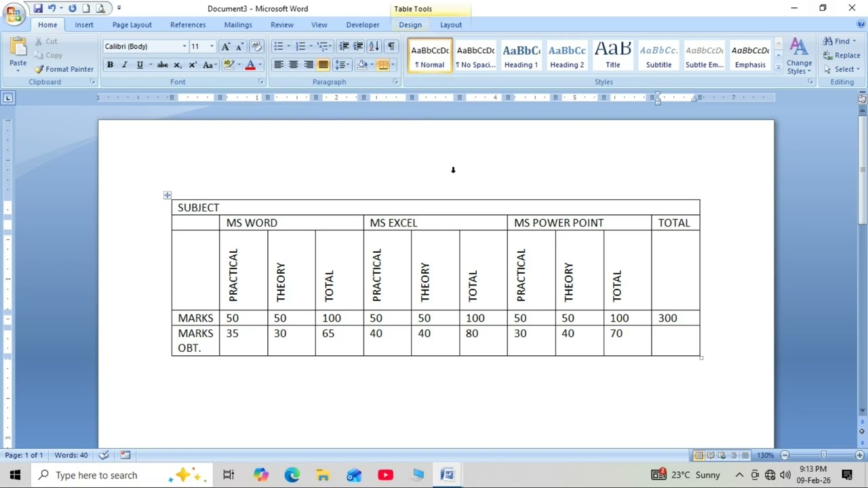
Task: Open Print Preview from Quick Access Toolbar
Action: click(x=100, y=9)
